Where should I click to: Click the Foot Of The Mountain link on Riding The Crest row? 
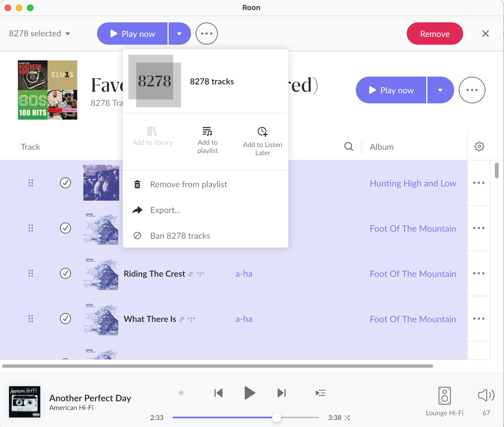(x=413, y=274)
